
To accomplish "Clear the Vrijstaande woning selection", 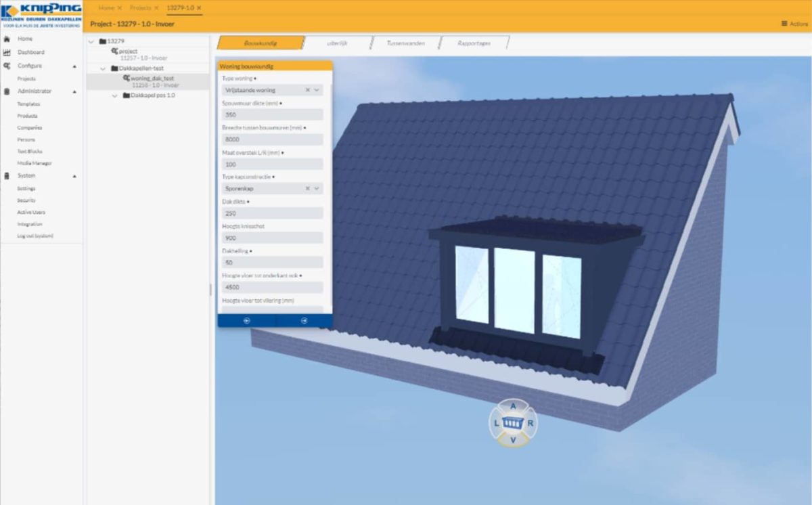I will tap(307, 90).
